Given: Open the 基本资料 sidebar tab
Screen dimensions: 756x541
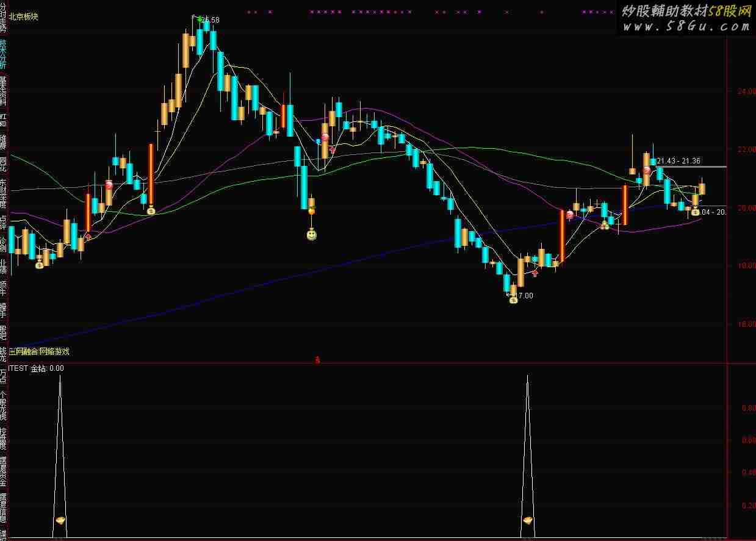Looking at the screenshot, I should click(x=3, y=91).
